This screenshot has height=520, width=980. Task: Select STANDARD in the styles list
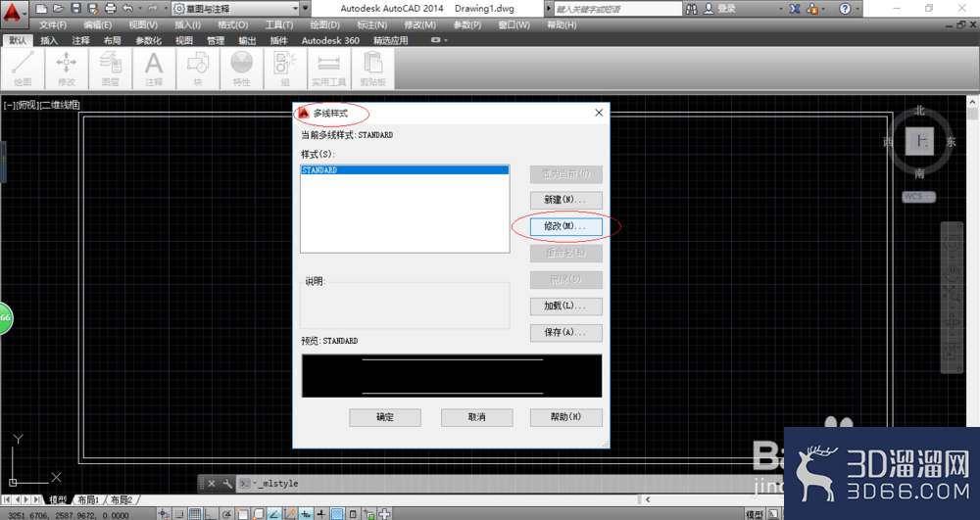tap(405, 169)
